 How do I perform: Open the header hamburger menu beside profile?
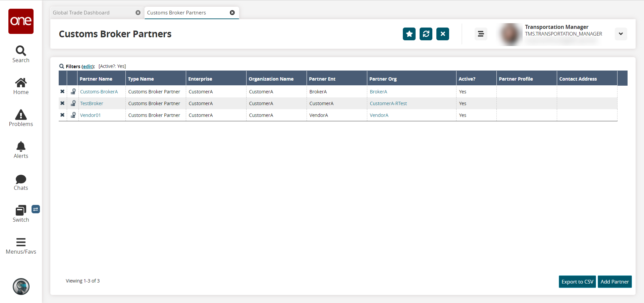481,34
